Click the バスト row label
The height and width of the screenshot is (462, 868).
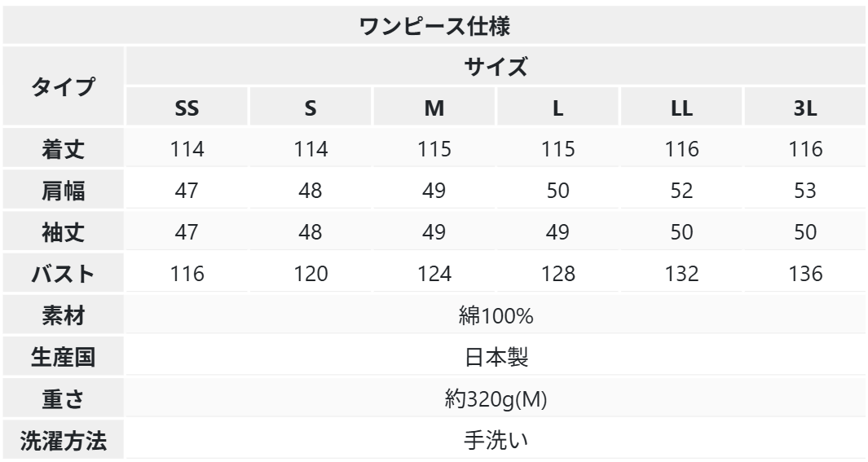point(63,273)
